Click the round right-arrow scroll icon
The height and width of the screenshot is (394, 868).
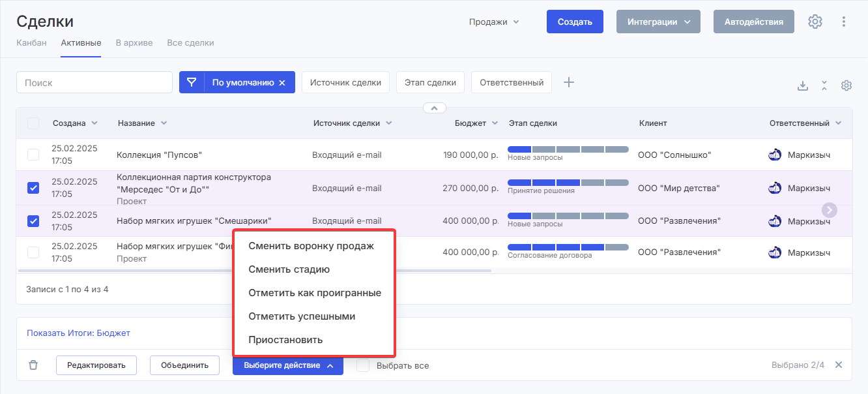click(830, 209)
